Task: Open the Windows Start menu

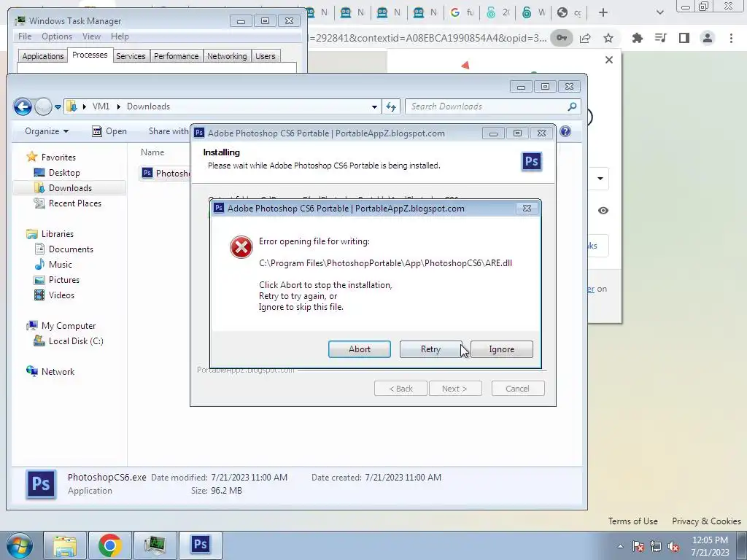Action: coord(20,545)
